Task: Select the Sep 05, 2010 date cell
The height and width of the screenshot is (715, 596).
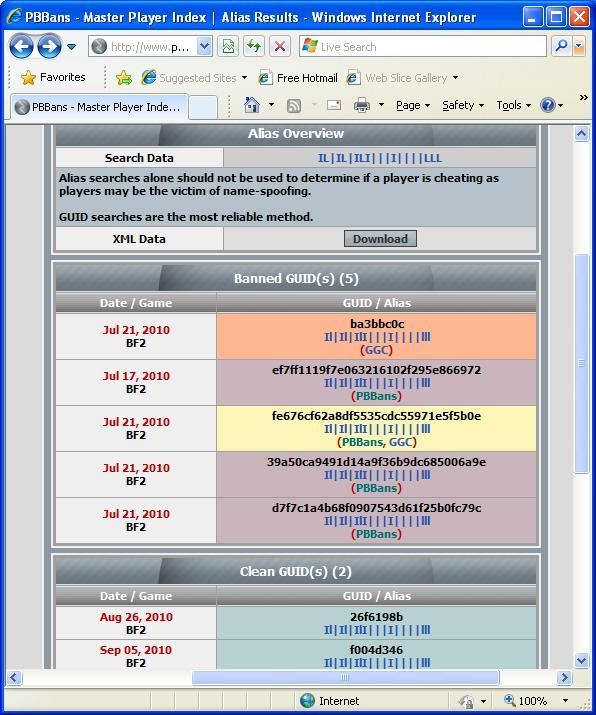Action: click(136, 656)
